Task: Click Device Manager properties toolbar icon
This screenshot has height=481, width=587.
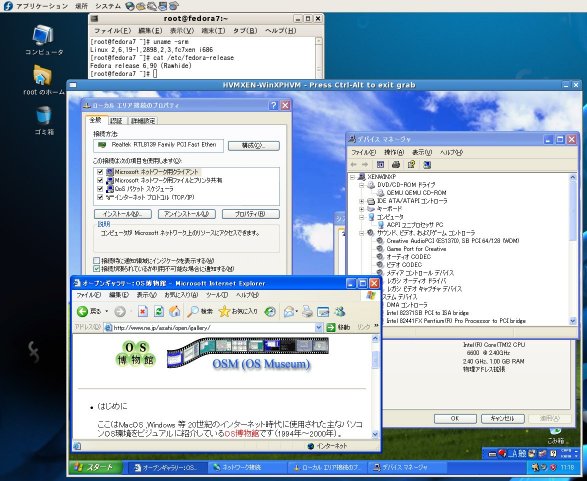Action: [x=380, y=164]
